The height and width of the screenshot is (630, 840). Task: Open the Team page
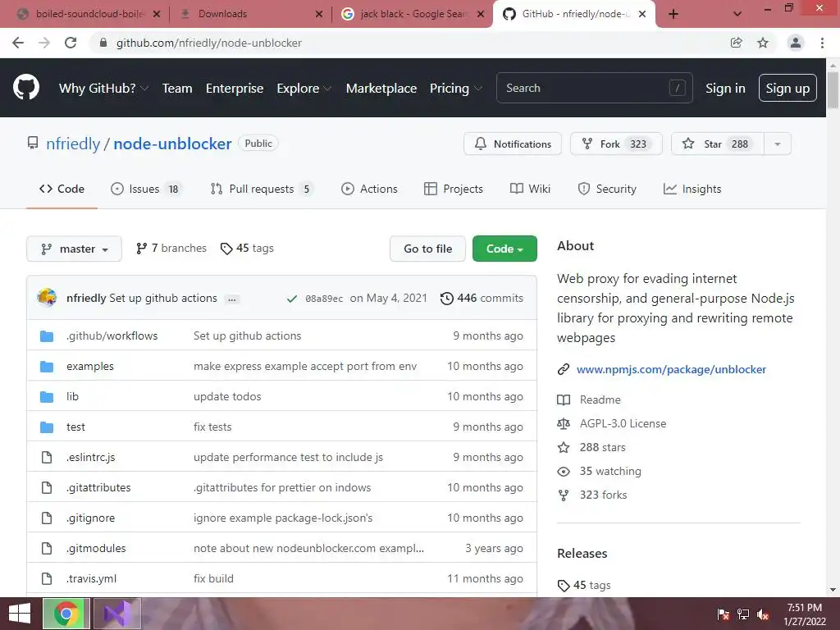pos(177,88)
